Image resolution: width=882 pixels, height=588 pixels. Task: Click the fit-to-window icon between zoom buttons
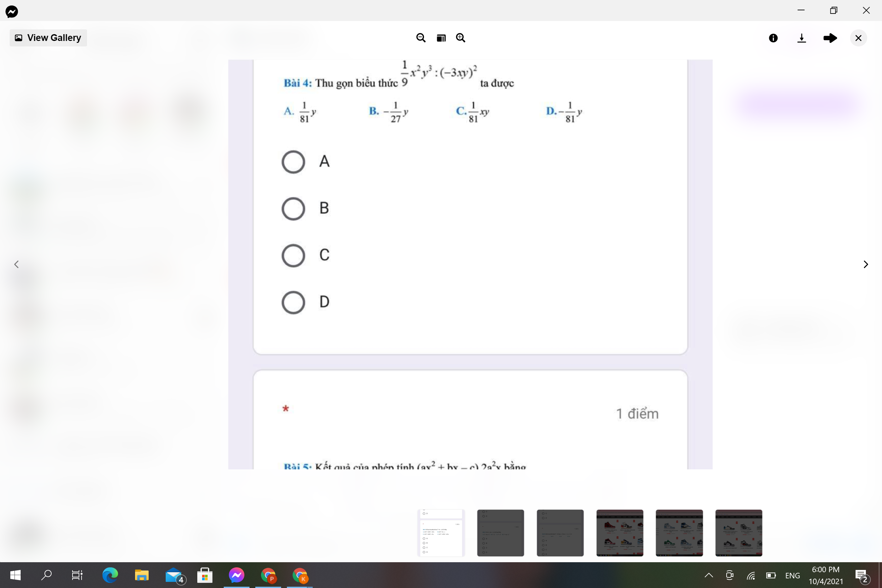click(x=441, y=38)
